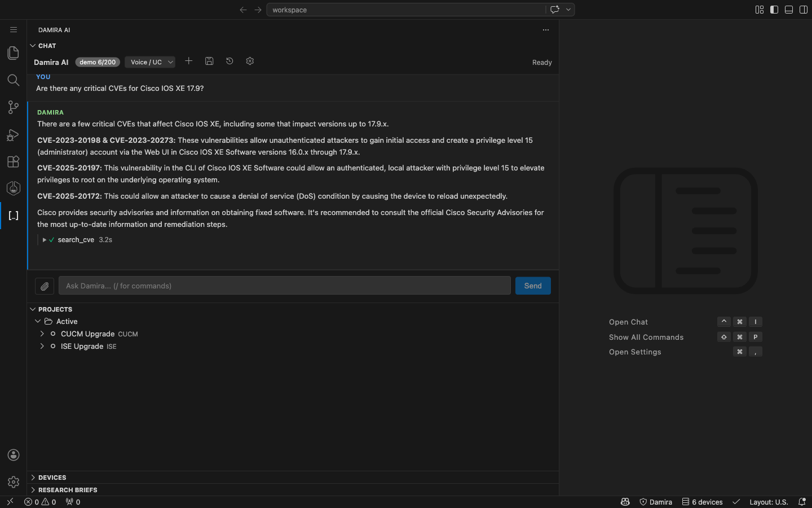Click the CVE-2025-20197 text
The image size is (812, 508).
(x=69, y=168)
